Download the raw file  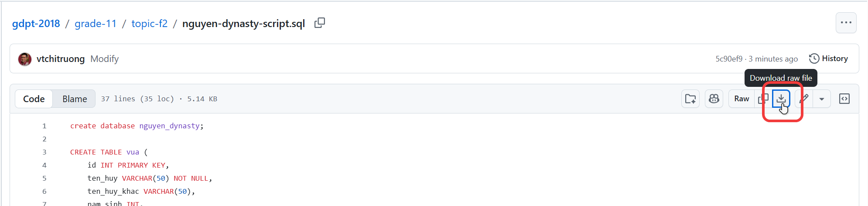tap(781, 99)
